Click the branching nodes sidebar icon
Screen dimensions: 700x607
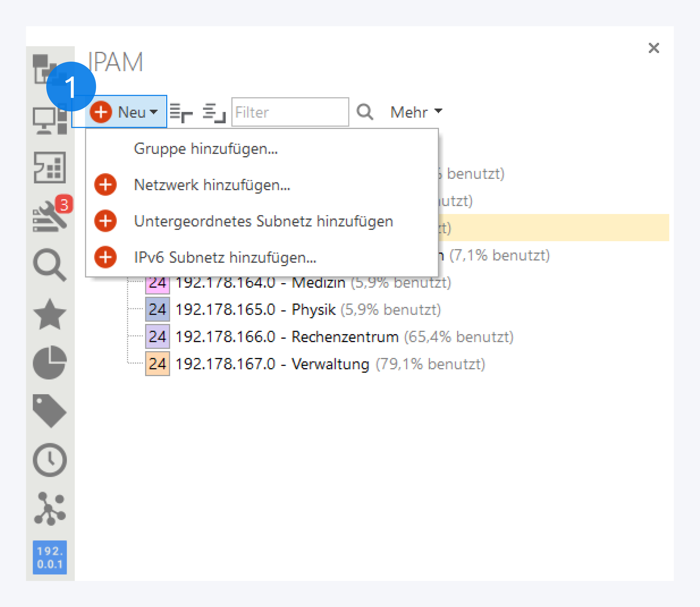[x=50, y=508]
